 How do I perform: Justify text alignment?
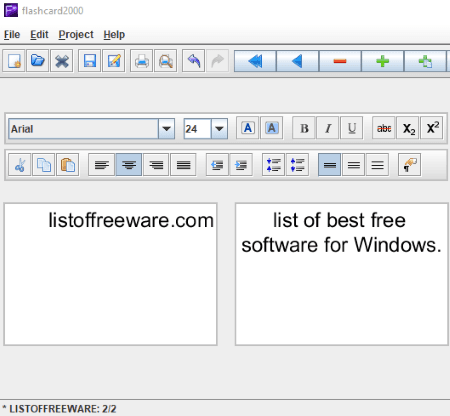(x=183, y=165)
